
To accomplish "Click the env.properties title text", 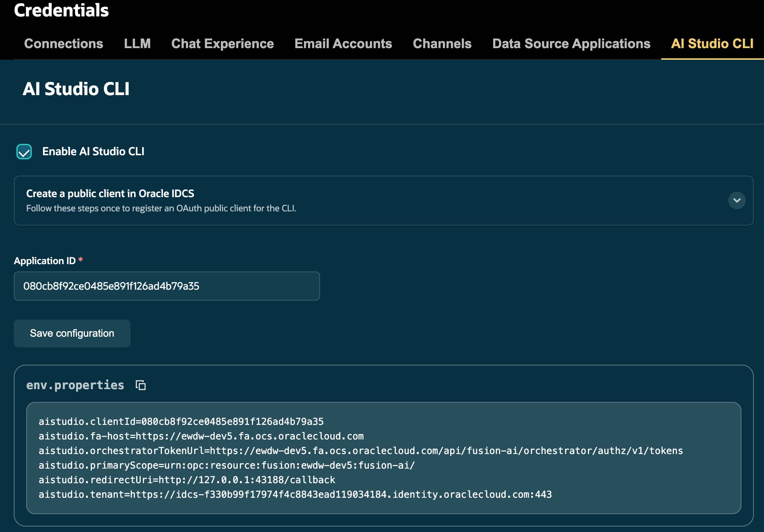I will (x=75, y=385).
